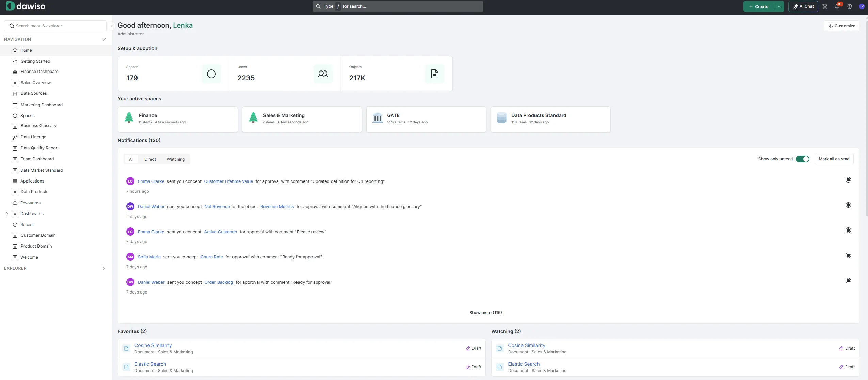Viewport: 868px width, 380px height.
Task: Open GATE space building icon
Action: click(x=377, y=118)
